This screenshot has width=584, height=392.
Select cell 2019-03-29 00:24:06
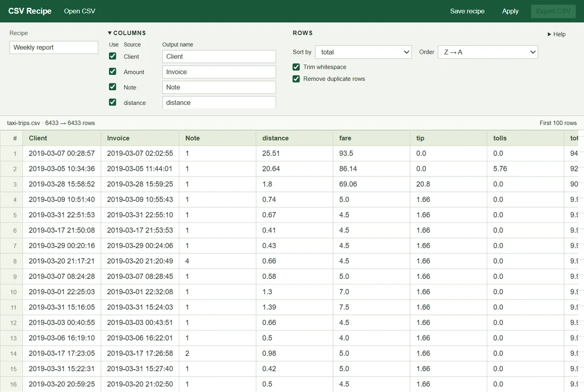click(140, 246)
